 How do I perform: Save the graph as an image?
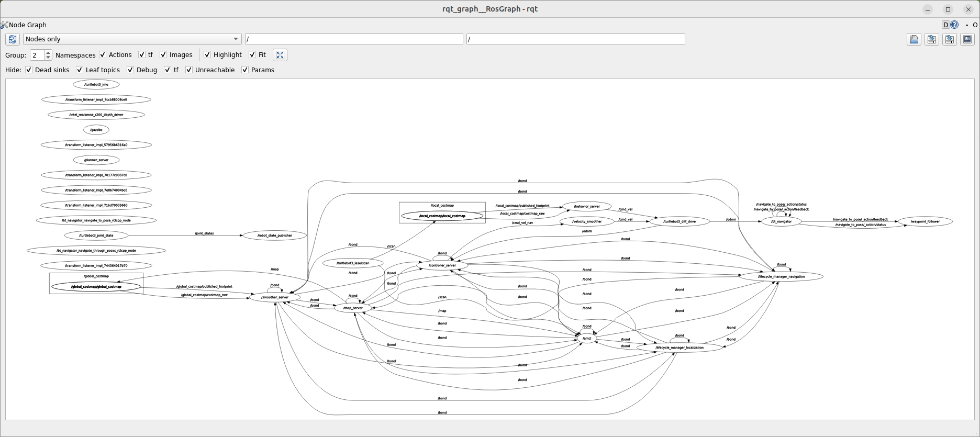click(967, 39)
